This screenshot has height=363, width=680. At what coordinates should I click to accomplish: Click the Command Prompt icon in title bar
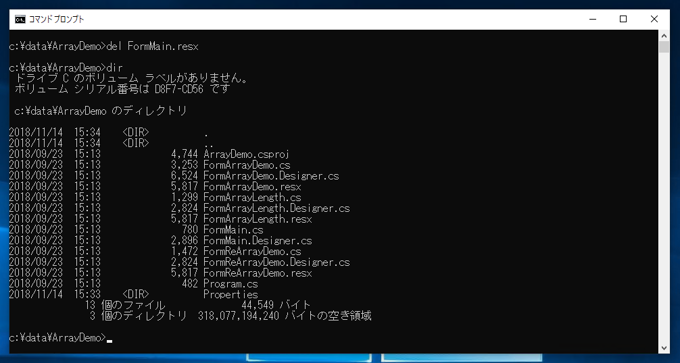[x=20, y=20]
